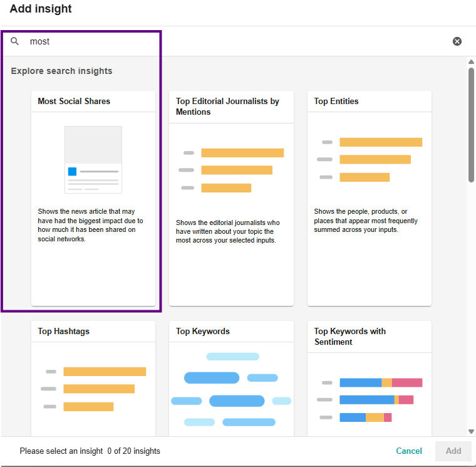Select Top Keywords with Sentiment card title
Viewport: 476px width, 467px height.
349,336
